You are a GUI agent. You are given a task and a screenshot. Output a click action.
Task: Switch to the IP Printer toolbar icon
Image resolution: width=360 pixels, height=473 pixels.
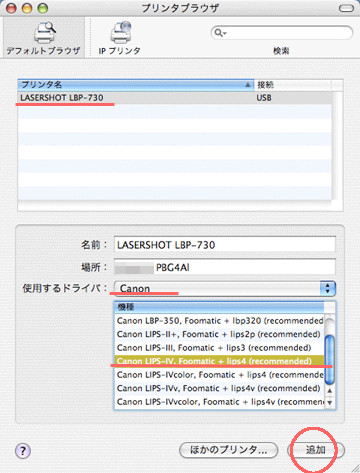[119, 38]
